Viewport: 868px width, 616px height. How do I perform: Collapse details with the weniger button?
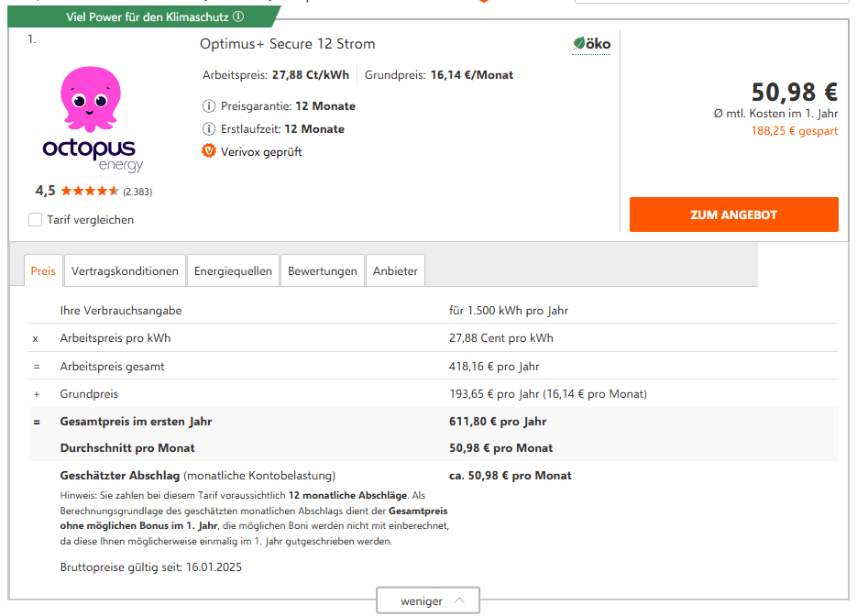[428, 601]
